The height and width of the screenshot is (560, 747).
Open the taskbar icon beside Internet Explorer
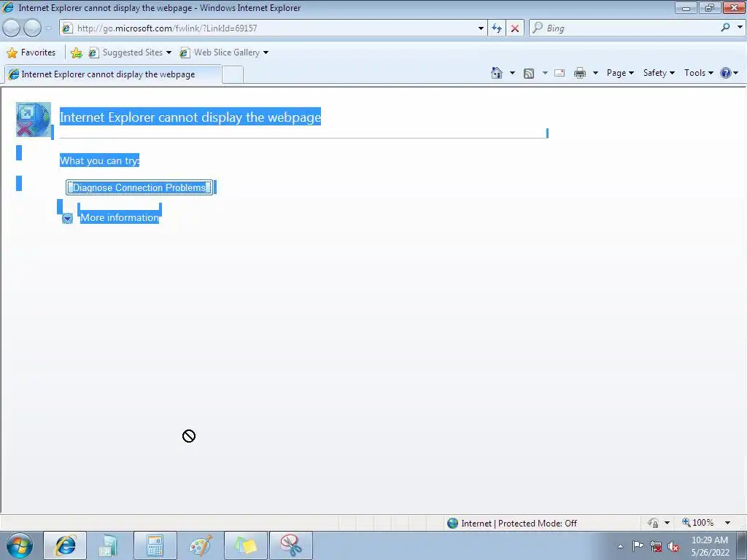coord(109,545)
